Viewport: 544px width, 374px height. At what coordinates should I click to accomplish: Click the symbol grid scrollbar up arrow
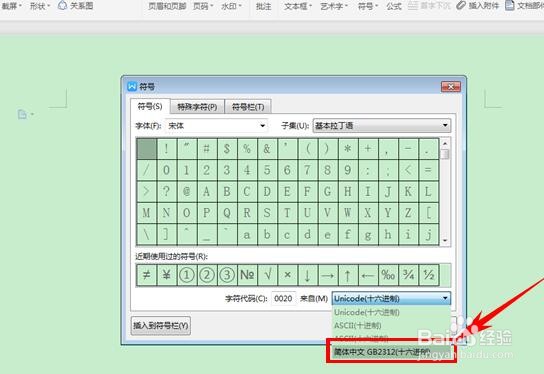click(445, 143)
